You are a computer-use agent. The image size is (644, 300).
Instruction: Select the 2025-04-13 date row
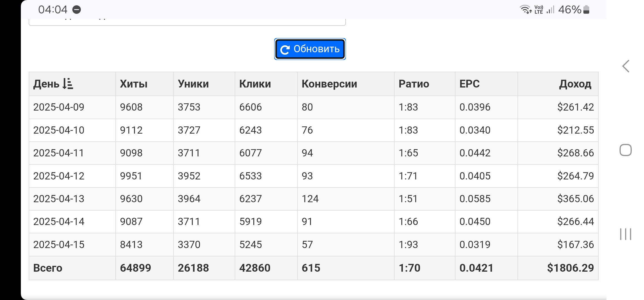[59, 199]
